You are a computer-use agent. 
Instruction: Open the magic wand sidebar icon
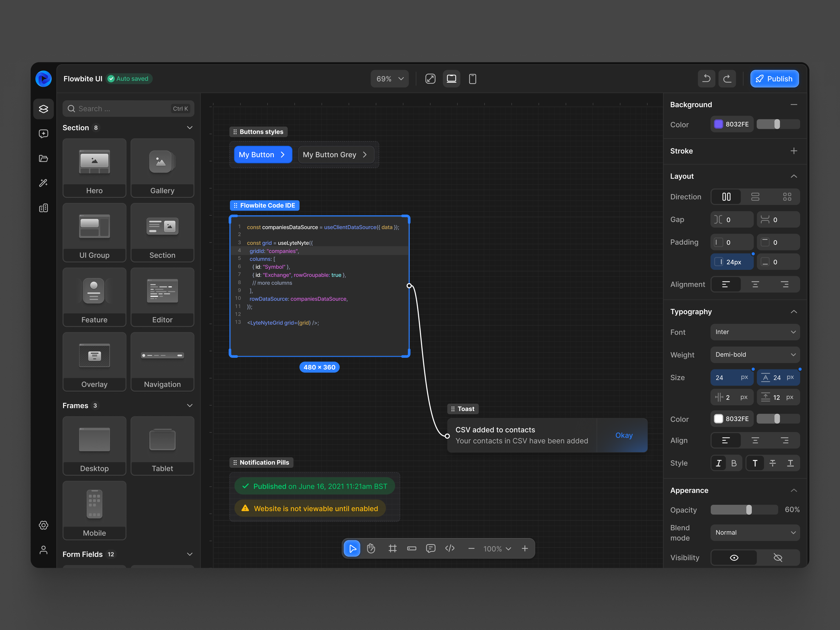point(43,183)
